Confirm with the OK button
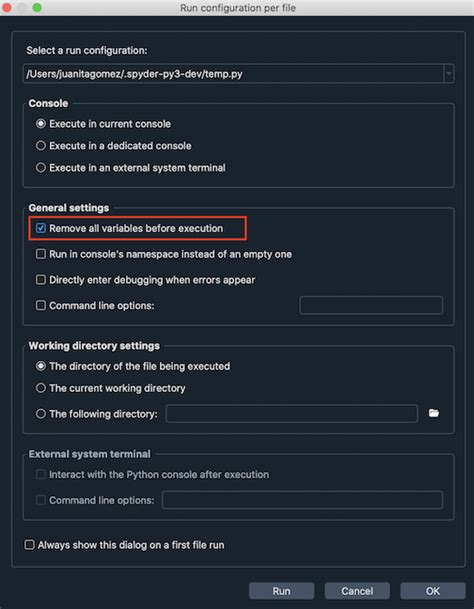The width and height of the screenshot is (474, 609). click(x=433, y=591)
